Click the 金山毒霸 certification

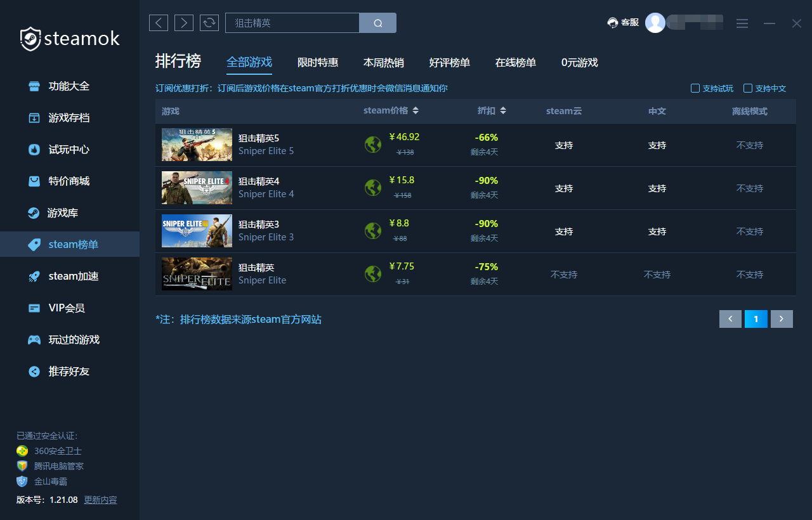pos(42,481)
